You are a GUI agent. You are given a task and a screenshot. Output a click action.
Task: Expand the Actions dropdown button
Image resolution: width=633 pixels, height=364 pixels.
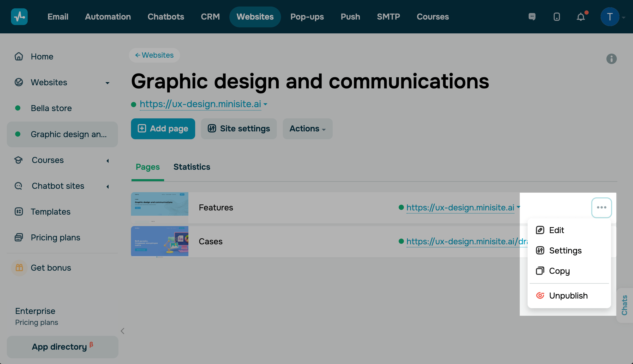point(307,129)
